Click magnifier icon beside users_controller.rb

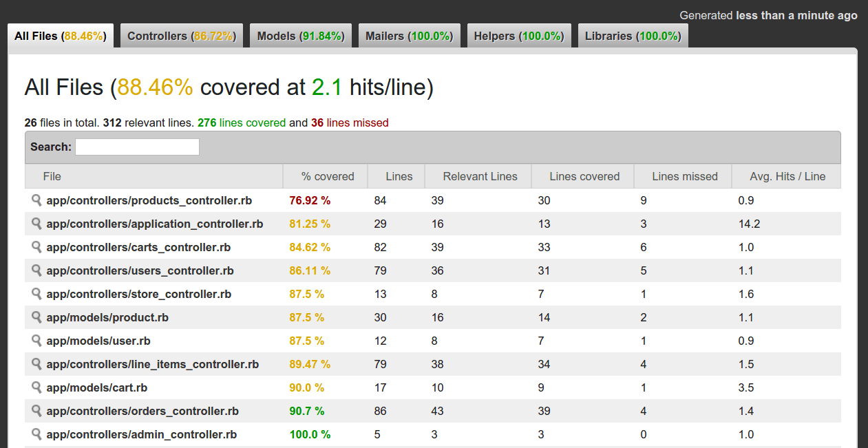pyautogui.click(x=36, y=270)
